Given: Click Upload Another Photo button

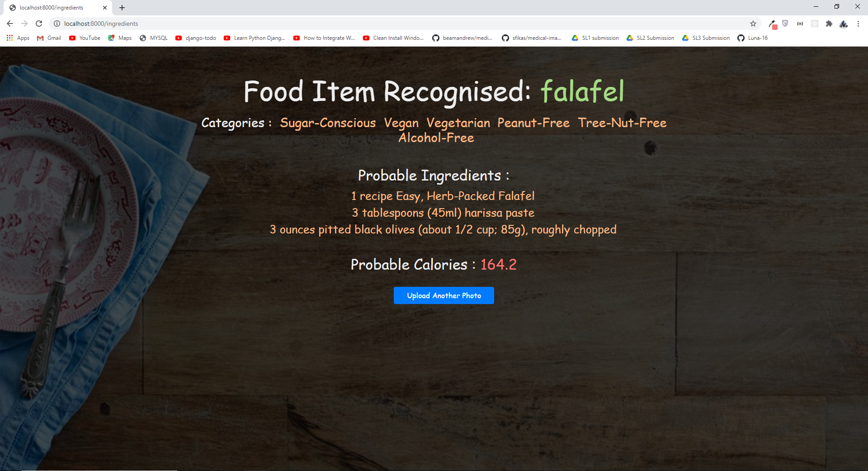Looking at the screenshot, I should (444, 295).
